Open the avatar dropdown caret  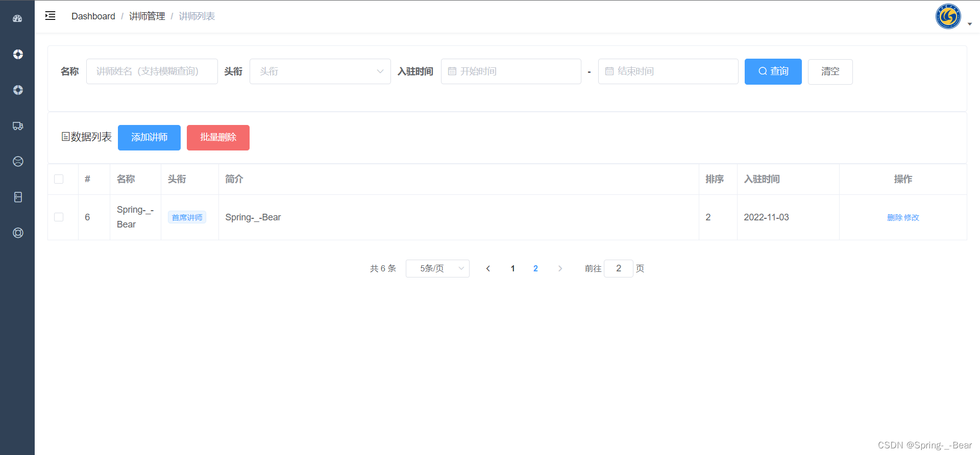coord(970,24)
